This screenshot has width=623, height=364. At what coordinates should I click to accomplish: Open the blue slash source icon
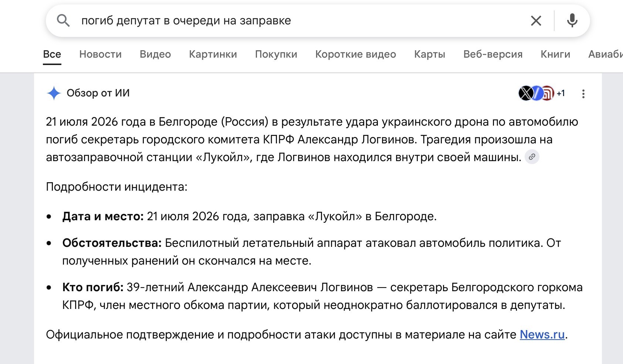[x=537, y=93]
